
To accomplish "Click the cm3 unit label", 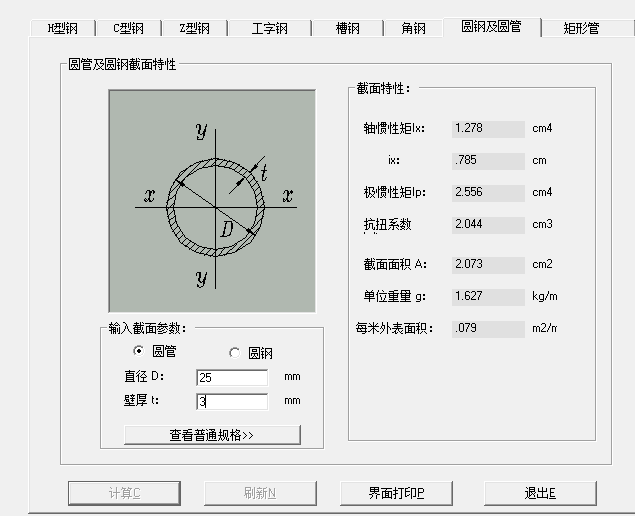I will pyautogui.click(x=542, y=224).
